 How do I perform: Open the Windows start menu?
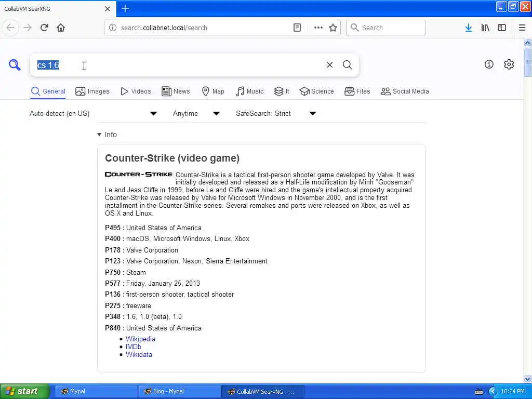click(24, 391)
